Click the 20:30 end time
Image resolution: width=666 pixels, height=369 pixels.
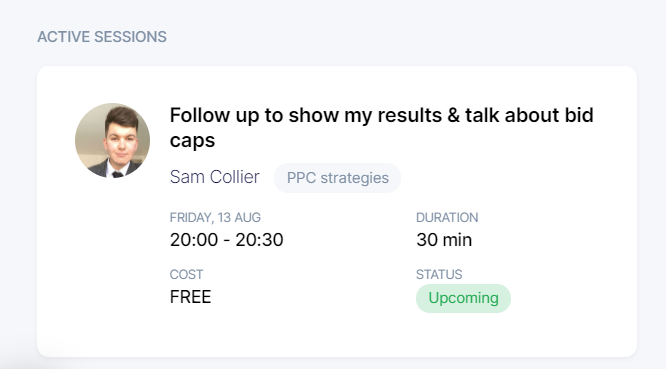[260, 240]
